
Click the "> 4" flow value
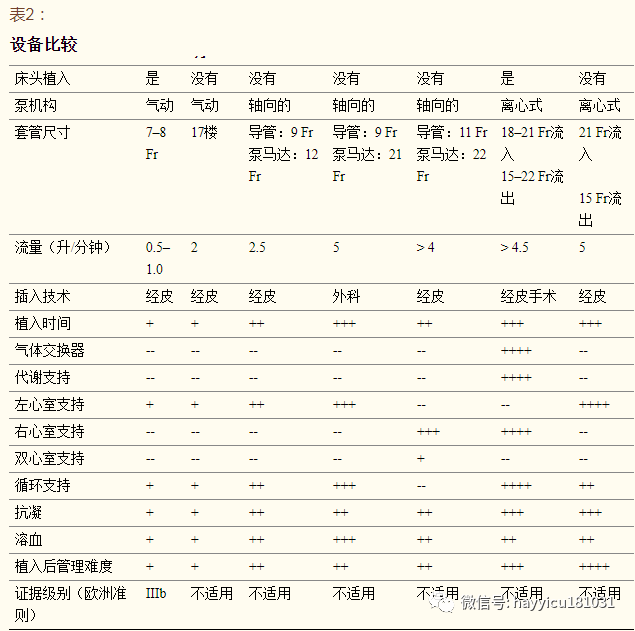pyautogui.click(x=425, y=247)
